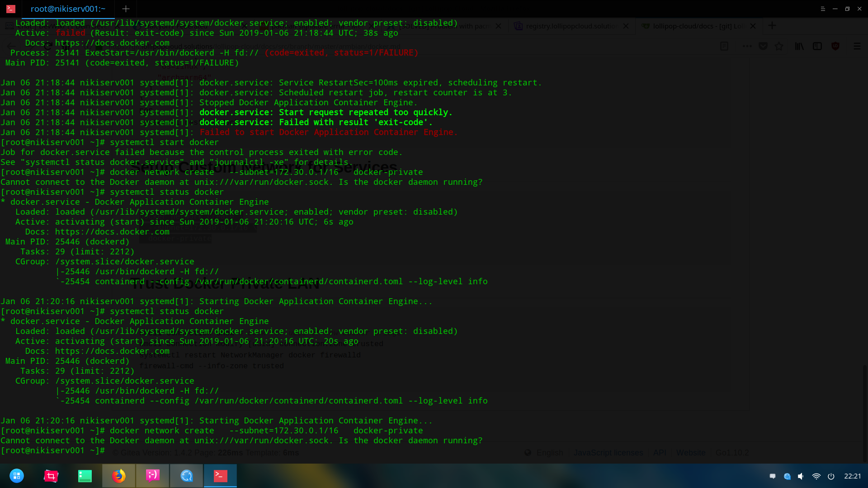
Task: Add a new terminal tab
Action: pyautogui.click(x=126, y=9)
